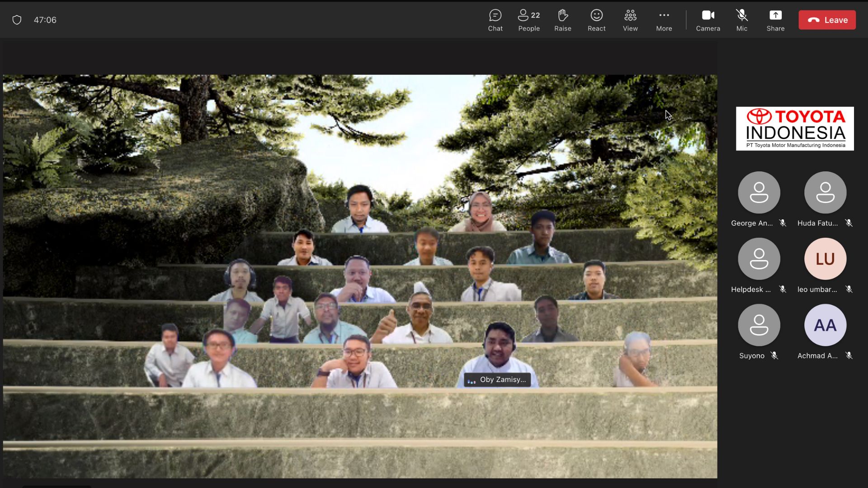Open the Chat panel

pos(495,20)
